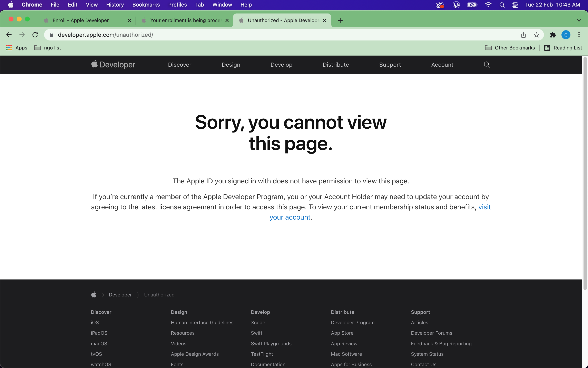Open TestFlight footer link
The height and width of the screenshot is (368, 588).
(x=262, y=354)
